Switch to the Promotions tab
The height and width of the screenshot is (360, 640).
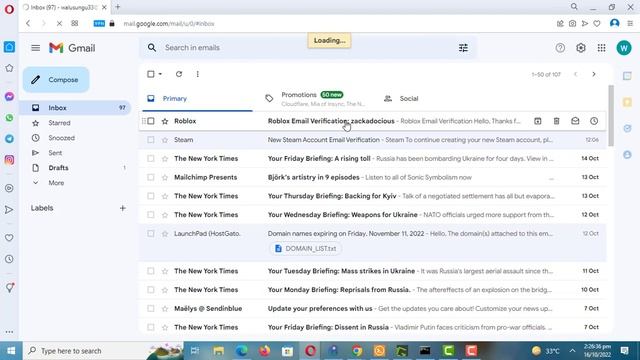(x=317, y=98)
